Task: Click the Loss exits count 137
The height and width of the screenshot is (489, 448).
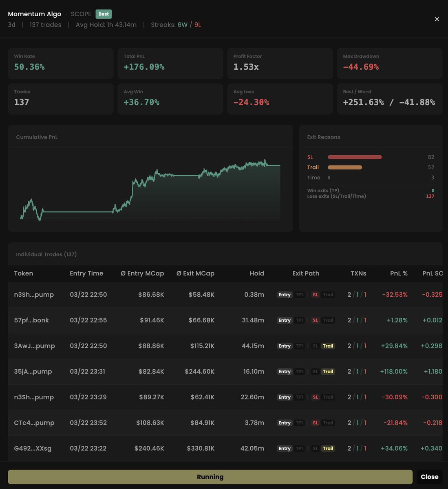Action: point(430,196)
